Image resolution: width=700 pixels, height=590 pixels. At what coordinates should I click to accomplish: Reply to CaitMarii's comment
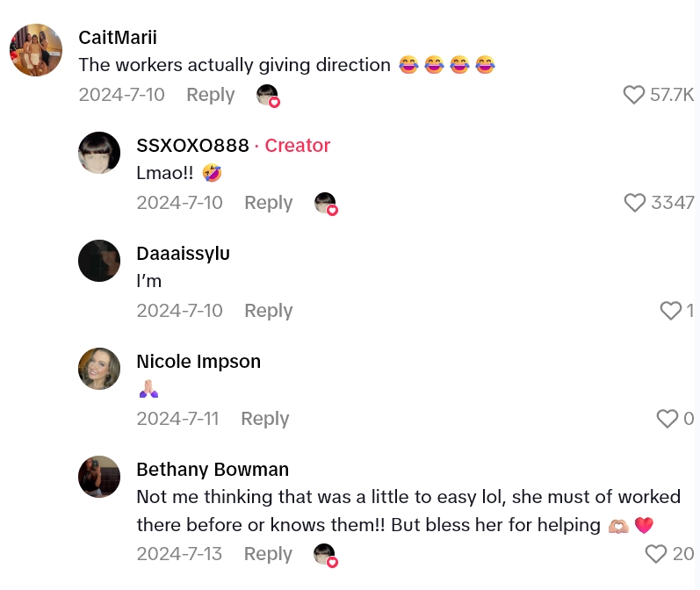210,95
